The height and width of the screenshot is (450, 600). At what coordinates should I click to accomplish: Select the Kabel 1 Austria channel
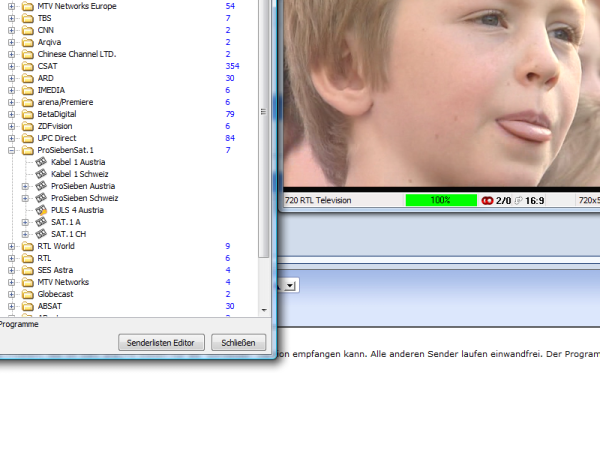click(78, 162)
